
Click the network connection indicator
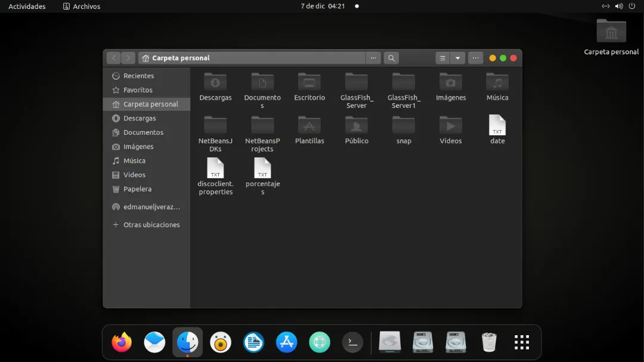click(x=605, y=6)
